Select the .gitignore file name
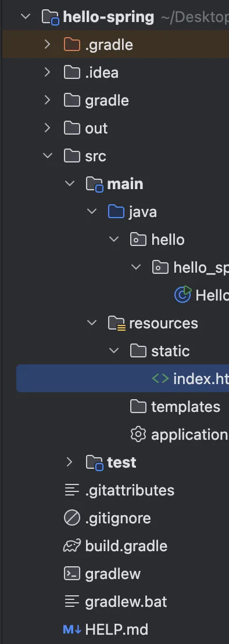Screen dimensions: 229x644 click(x=118, y=519)
